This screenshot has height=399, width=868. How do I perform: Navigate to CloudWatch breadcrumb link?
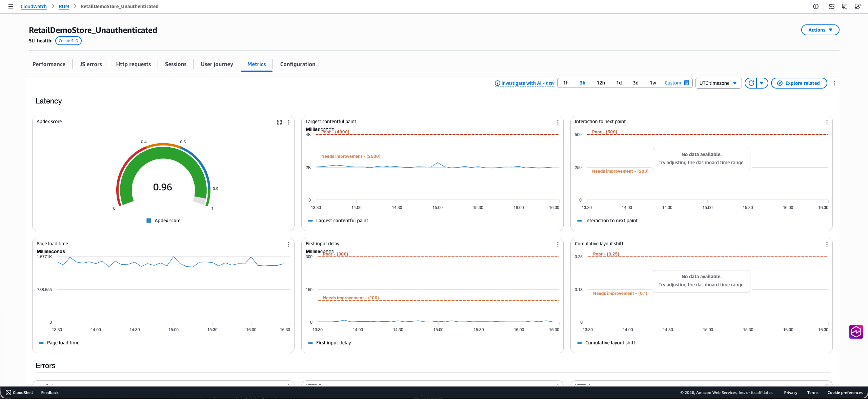tap(34, 6)
